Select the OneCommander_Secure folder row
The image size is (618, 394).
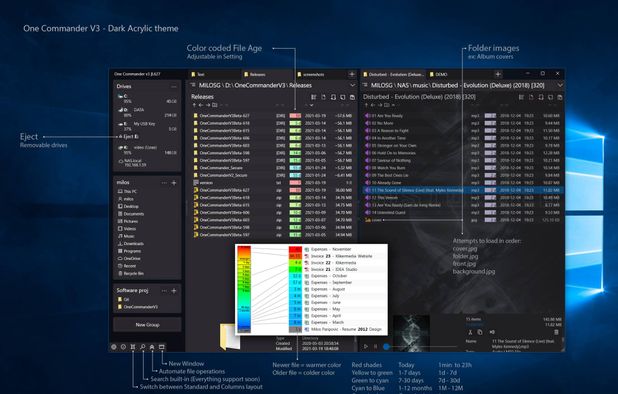[x=272, y=168]
